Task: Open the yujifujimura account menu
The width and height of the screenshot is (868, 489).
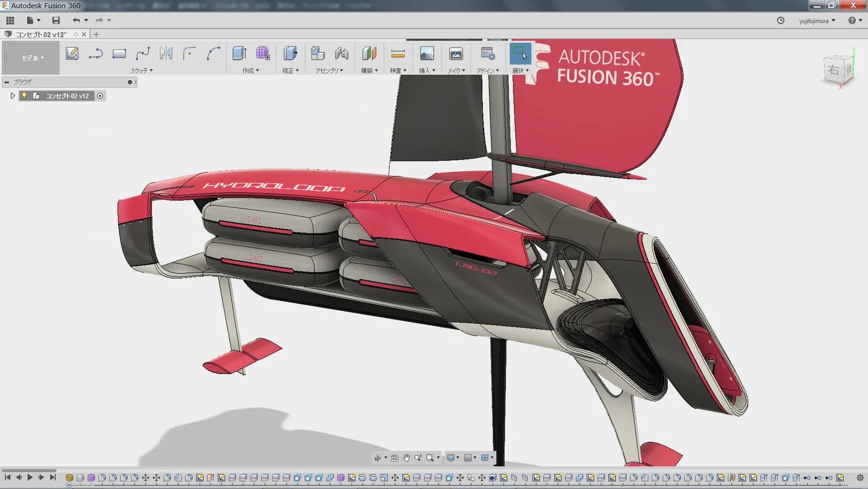Action: [x=817, y=20]
